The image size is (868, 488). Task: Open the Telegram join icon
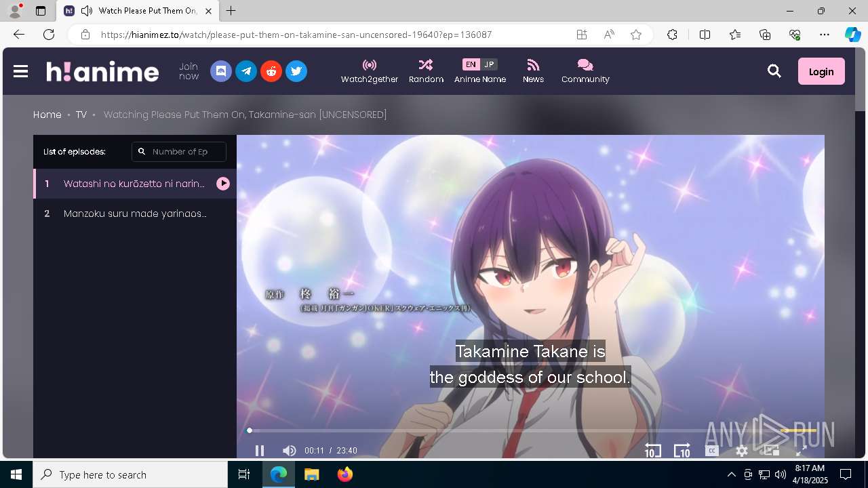246,71
